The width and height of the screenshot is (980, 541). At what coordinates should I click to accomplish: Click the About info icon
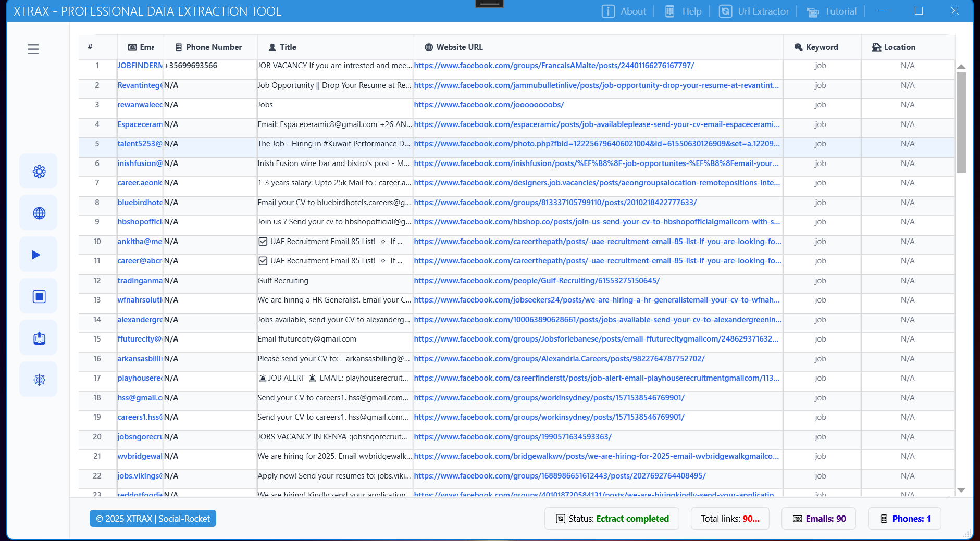pyautogui.click(x=608, y=11)
